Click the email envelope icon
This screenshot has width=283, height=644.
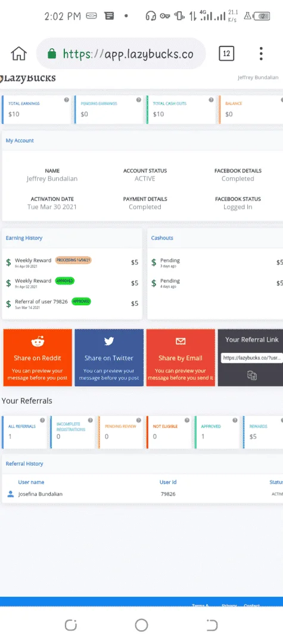coord(181,341)
